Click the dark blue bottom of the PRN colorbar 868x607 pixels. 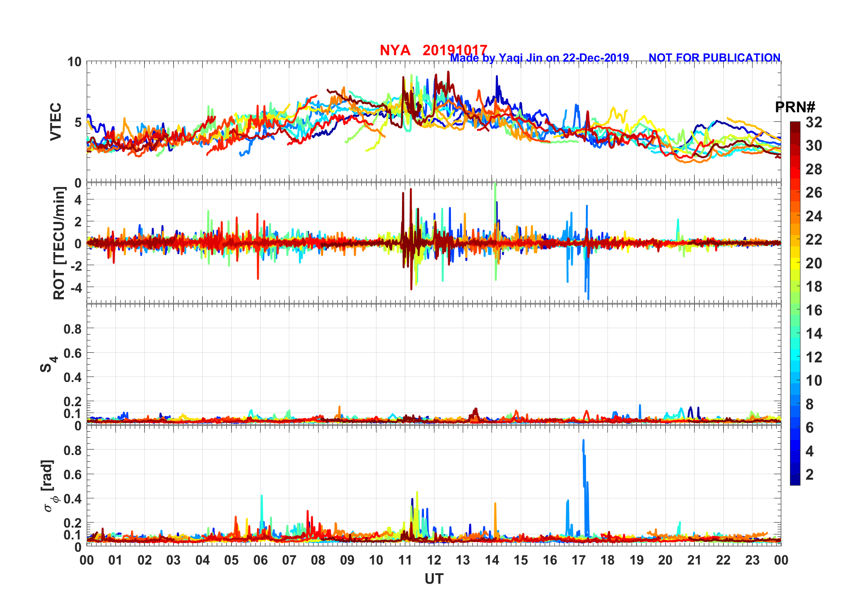[x=795, y=480]
